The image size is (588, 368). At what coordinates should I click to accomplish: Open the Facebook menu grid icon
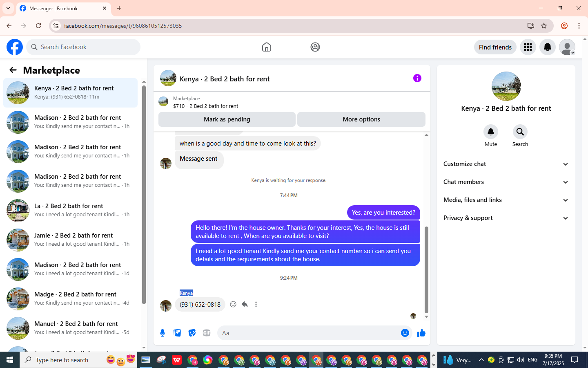tap(528, 47)
